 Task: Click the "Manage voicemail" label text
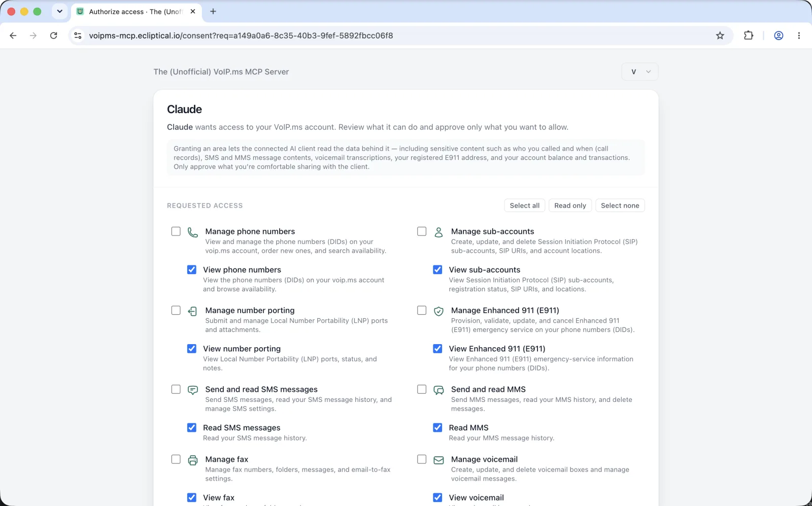[x=485, y=459]
